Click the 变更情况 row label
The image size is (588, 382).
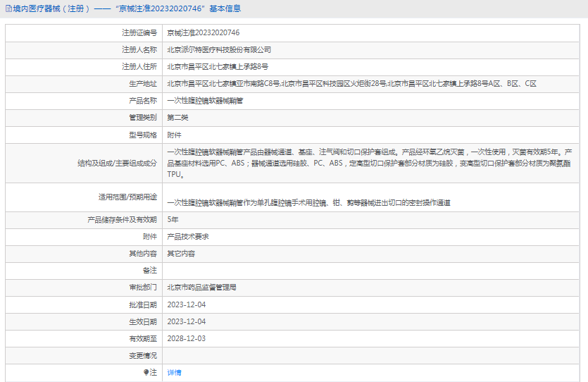coord(143,355)
